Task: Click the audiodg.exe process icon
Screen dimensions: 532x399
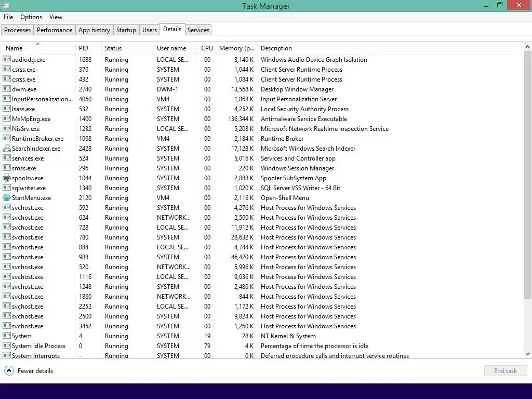Action: 6,59
